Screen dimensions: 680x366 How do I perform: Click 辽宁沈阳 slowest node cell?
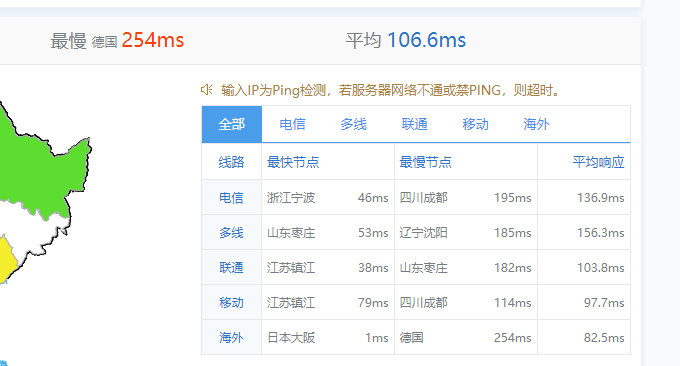(423, 233)
